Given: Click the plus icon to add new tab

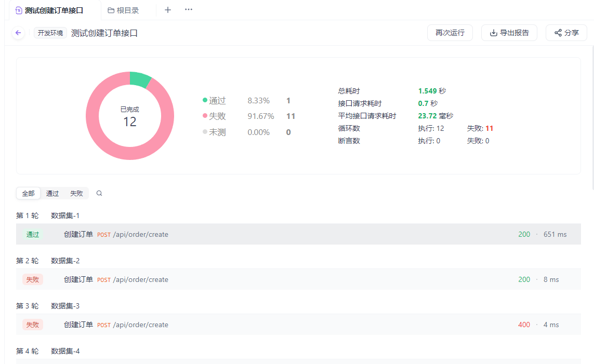Looking at the screenshot, I should pos(168,10).
